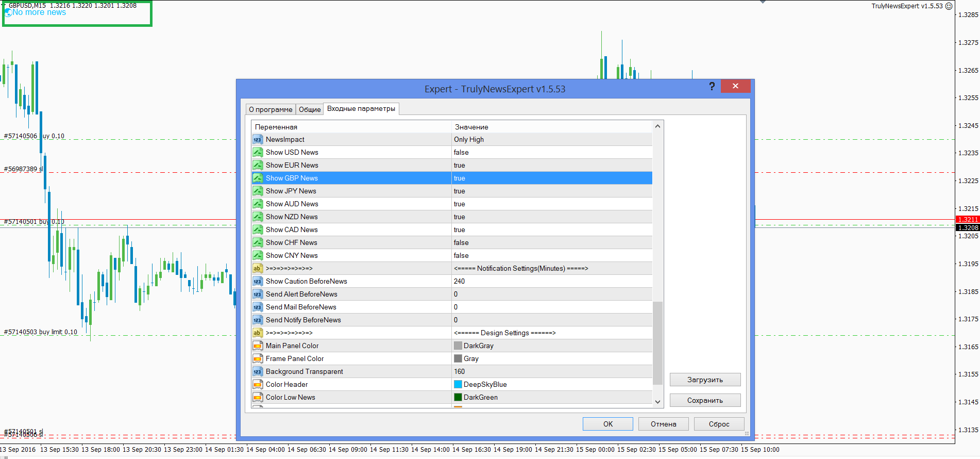
Task: Click the Color Header parameter icon
Action: 258,384
